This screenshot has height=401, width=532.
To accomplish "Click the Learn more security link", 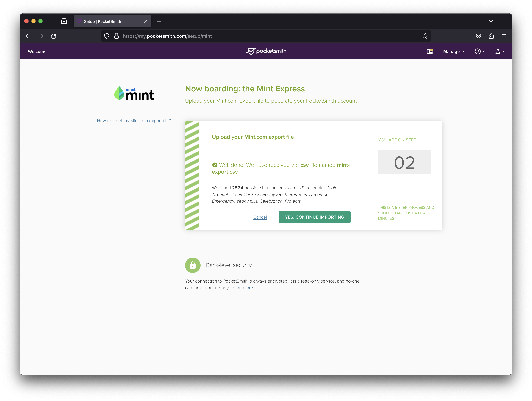I will coord(241,288).
